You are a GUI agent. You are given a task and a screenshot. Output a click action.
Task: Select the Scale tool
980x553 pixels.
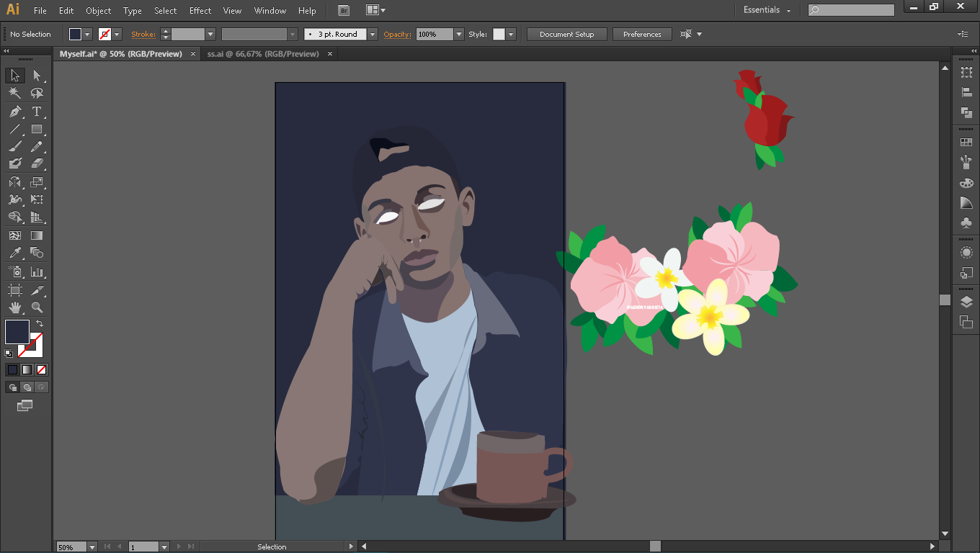37,182
